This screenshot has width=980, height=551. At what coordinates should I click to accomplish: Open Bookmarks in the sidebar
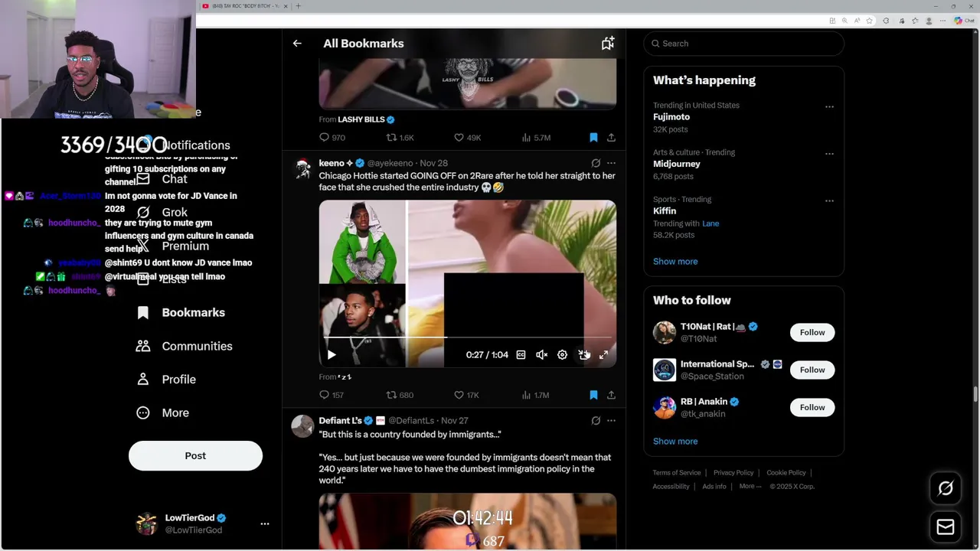[x=181, y=312]
